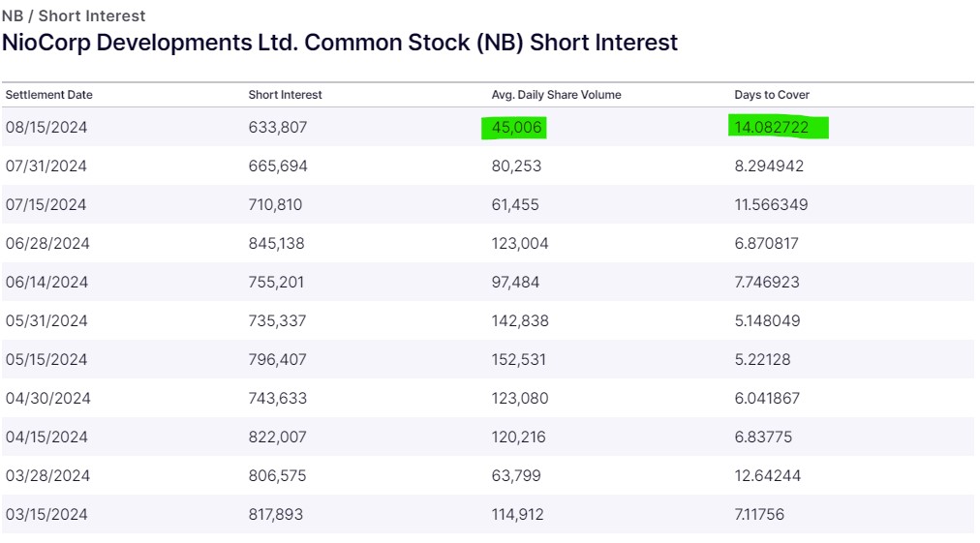This screenshot has height=543, width=980.
Task: Click the 12.64244 days to cover value
Action: tap(768, 475)
